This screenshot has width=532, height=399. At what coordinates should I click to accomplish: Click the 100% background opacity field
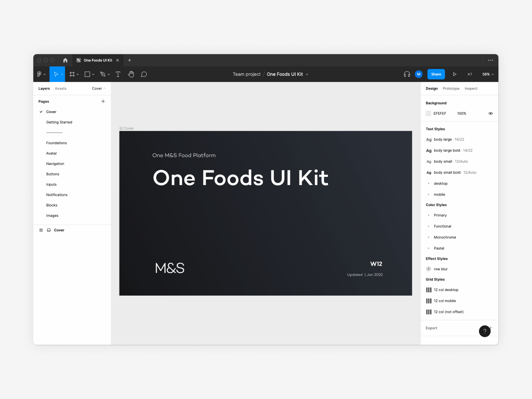(461, 113)
